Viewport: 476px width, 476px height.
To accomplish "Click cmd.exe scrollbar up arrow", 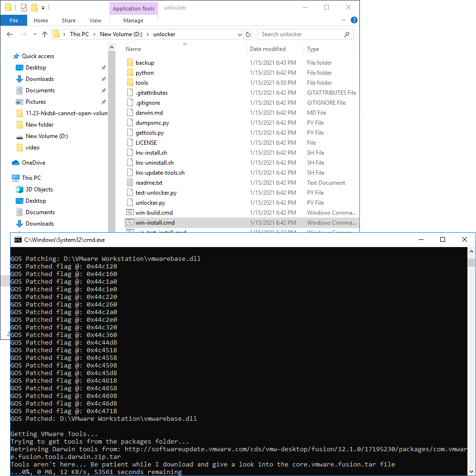I will point(471,251).
